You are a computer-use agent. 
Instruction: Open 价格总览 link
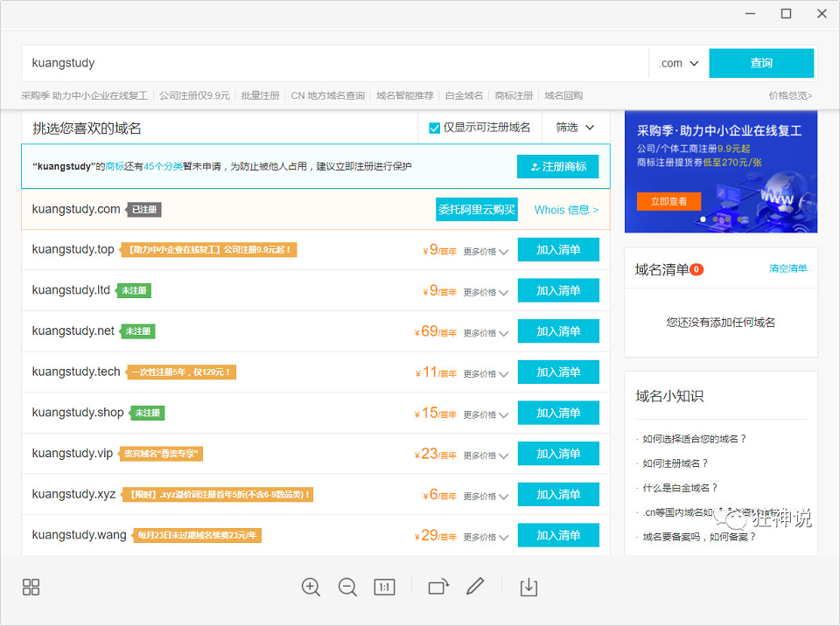[x=790, y=96]
